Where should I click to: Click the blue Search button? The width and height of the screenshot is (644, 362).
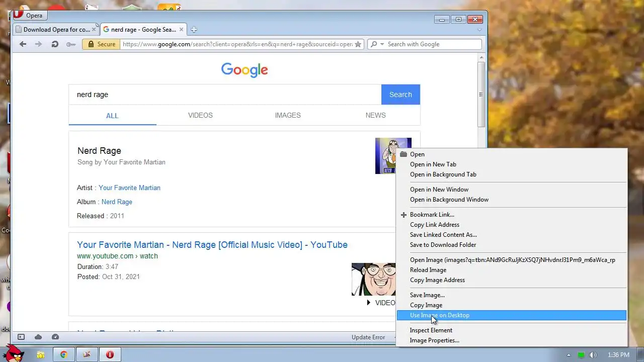(400, 95)
